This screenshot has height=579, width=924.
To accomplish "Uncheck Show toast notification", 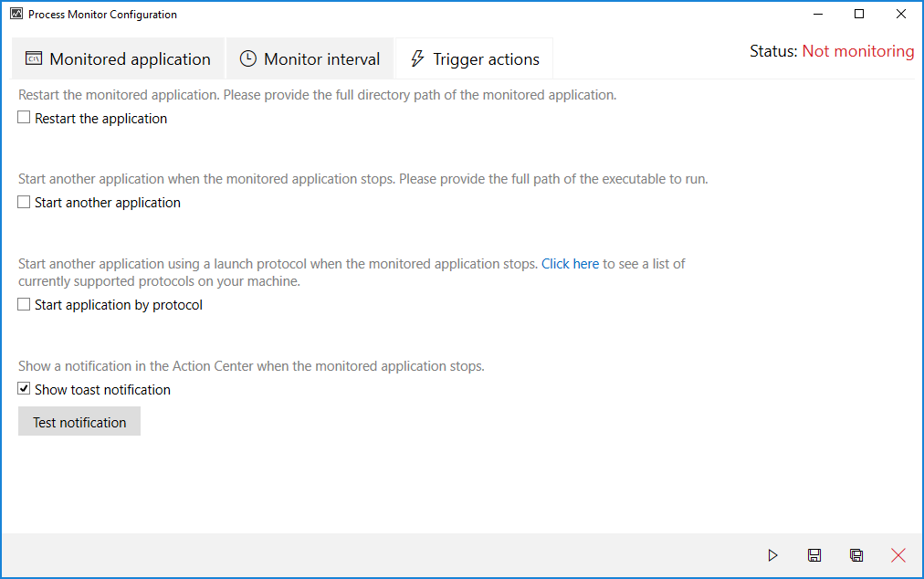I will click(x=24, y=388).
